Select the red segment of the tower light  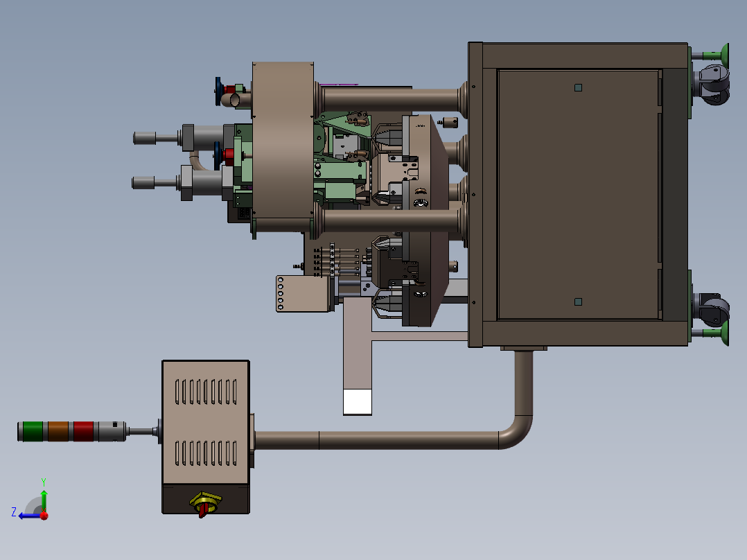83,431
